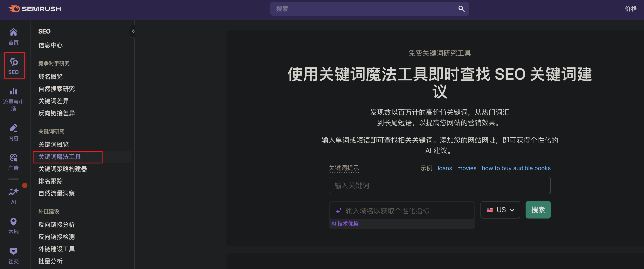Viewport: 644px width, 269px height.
Task: Open the AI sparkle icon
Action: [x=13, y=195]
